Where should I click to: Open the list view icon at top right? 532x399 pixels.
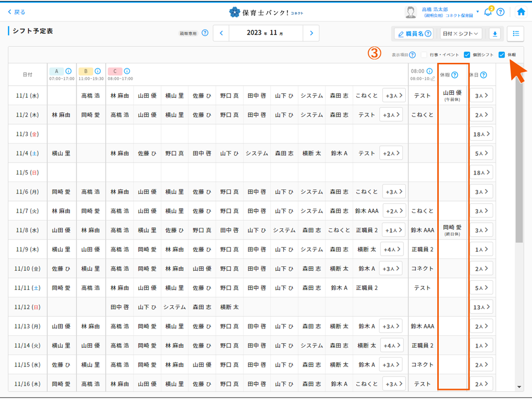coord(515,33)
